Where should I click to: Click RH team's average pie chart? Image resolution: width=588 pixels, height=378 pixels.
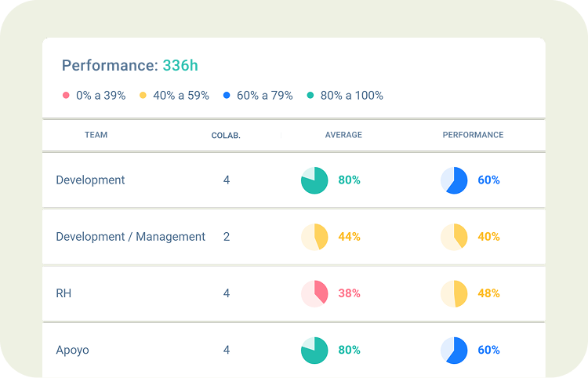coord(314,293)
